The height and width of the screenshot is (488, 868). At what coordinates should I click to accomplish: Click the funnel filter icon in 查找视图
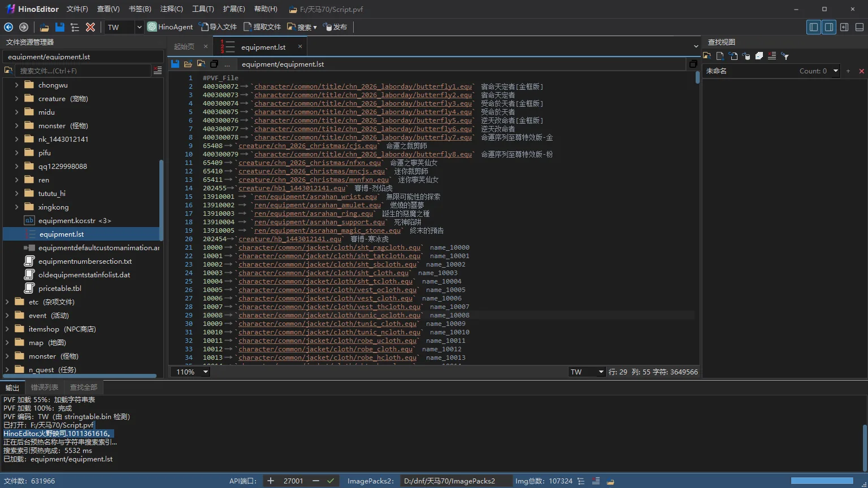(785, 56)
